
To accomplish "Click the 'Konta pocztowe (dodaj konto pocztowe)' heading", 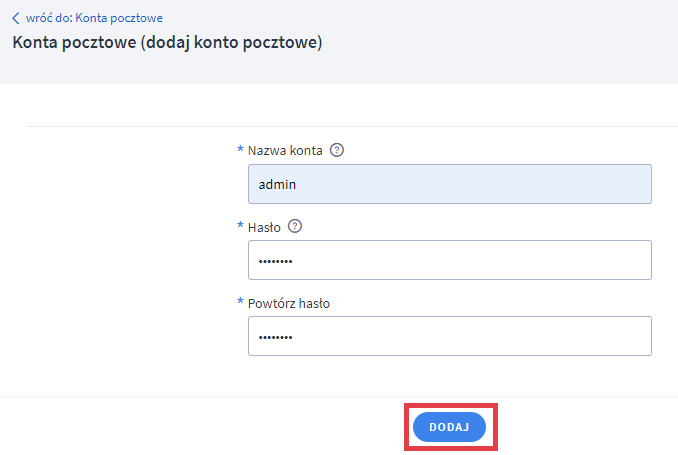I will (166, 44).
